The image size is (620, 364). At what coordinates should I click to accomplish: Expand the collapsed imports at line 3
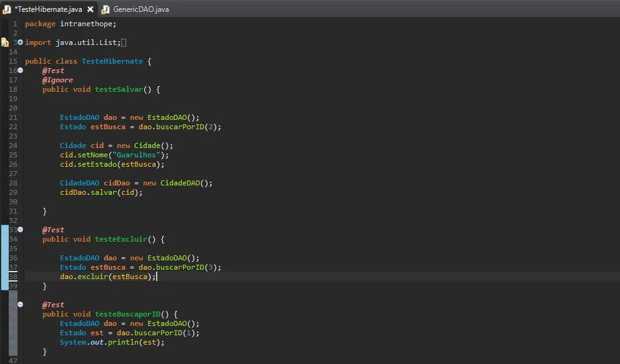click(19, 42)
